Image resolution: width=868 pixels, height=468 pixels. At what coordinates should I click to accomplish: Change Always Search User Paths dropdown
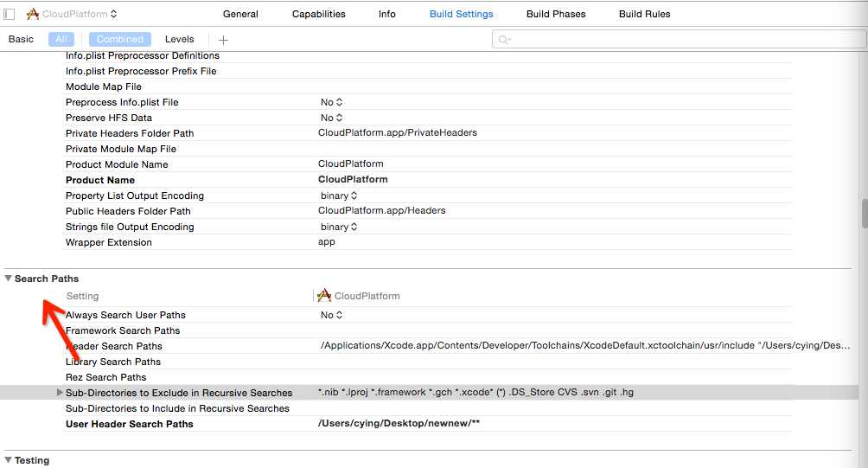(x=332, y=315)
